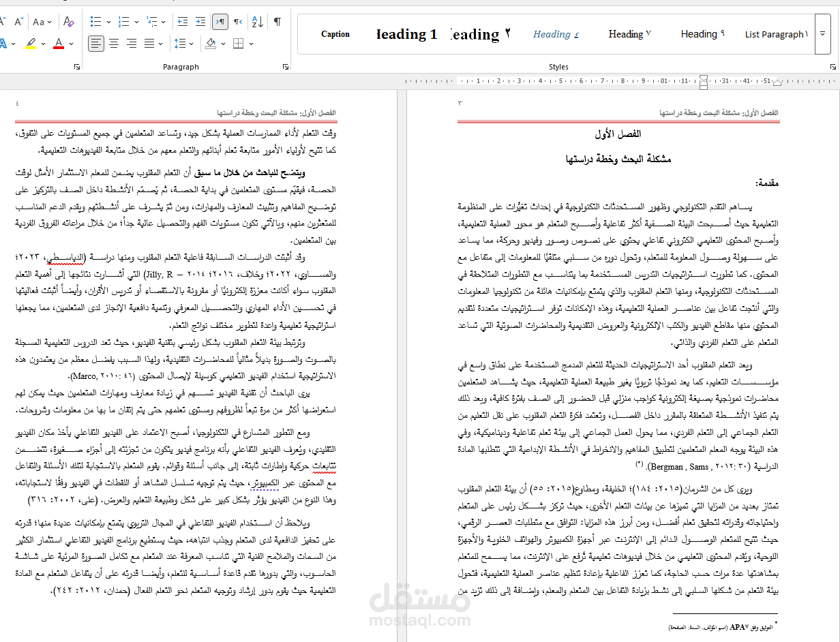Click the citation "(على، ٢٠٠٢: ٣١٦)"

coord(62,500)
